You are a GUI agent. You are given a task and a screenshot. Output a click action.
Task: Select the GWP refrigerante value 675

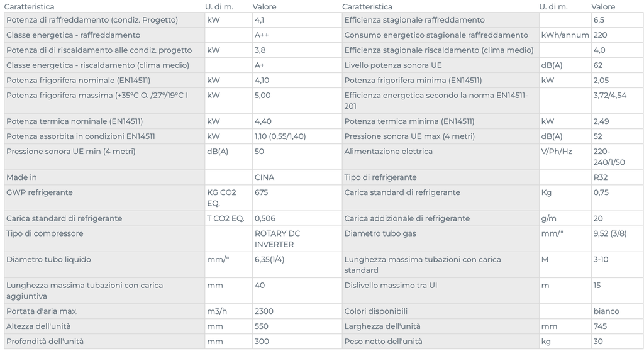[261, 192]
